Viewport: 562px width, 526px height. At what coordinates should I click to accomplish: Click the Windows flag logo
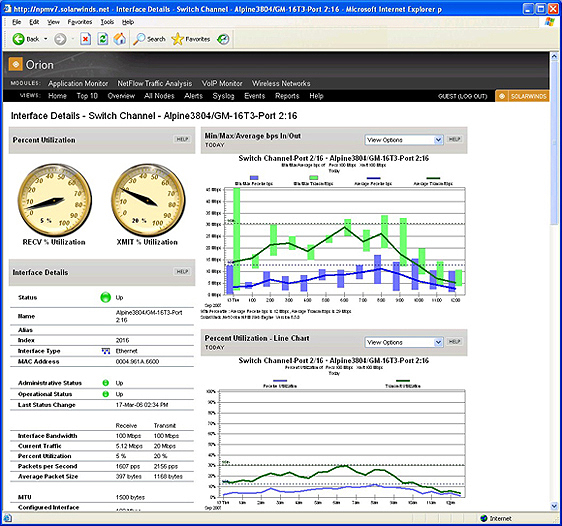click(549, 22)
